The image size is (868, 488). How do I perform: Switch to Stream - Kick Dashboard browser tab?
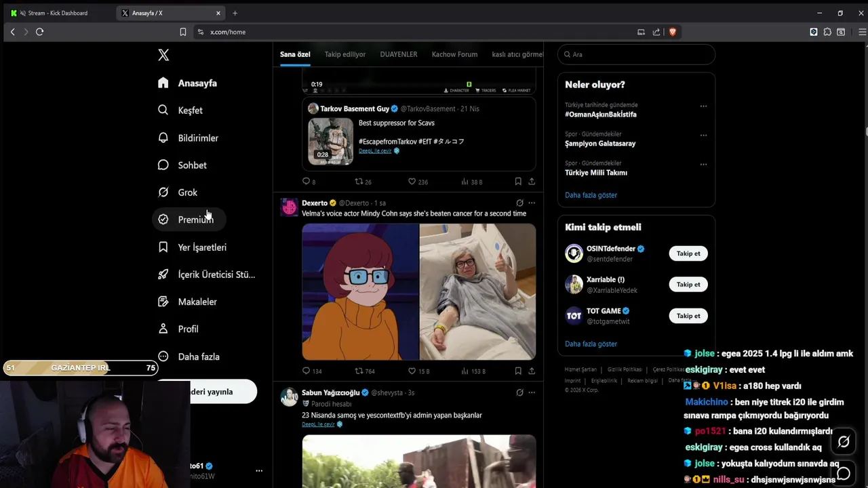tap(58, 13)
